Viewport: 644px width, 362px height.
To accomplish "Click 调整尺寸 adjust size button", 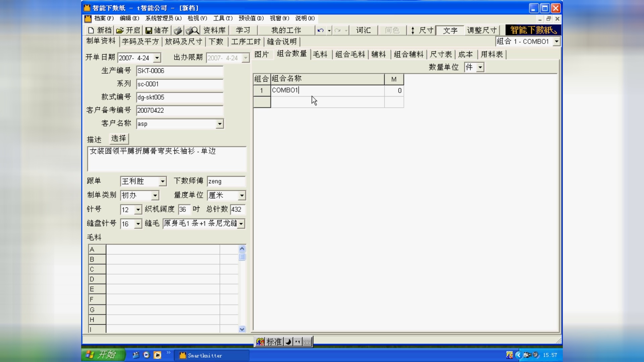I will coord(482,31).
